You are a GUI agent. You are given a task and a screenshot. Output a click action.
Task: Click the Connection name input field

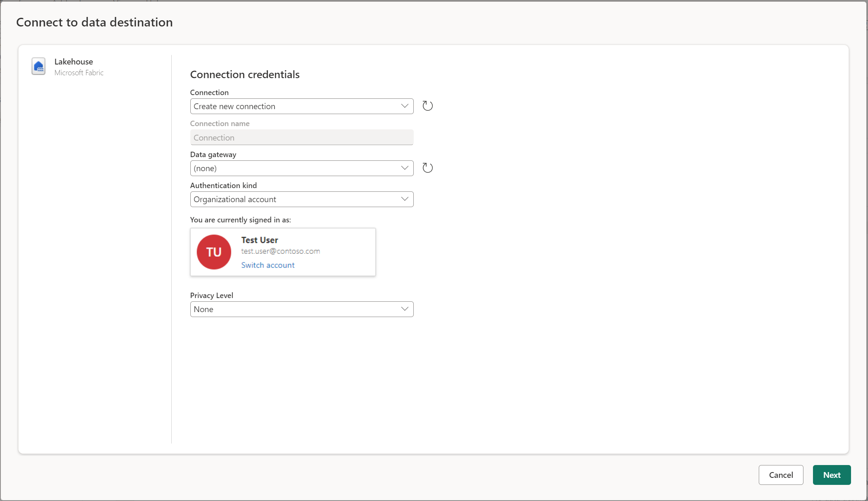point(302,137)
